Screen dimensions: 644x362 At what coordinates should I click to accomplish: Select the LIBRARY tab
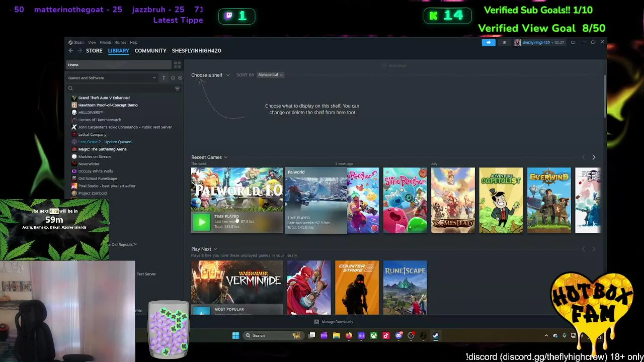pyautogui.click(x=118, y=51)
